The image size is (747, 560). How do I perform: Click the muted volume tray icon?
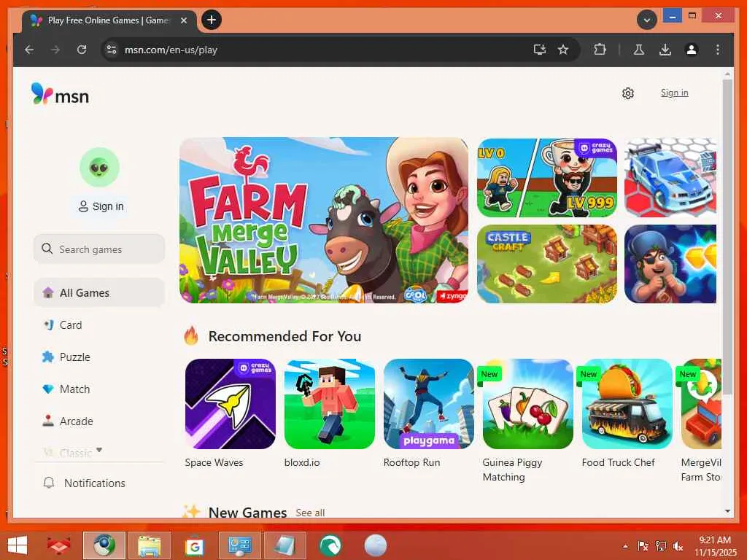pos(678,546)
